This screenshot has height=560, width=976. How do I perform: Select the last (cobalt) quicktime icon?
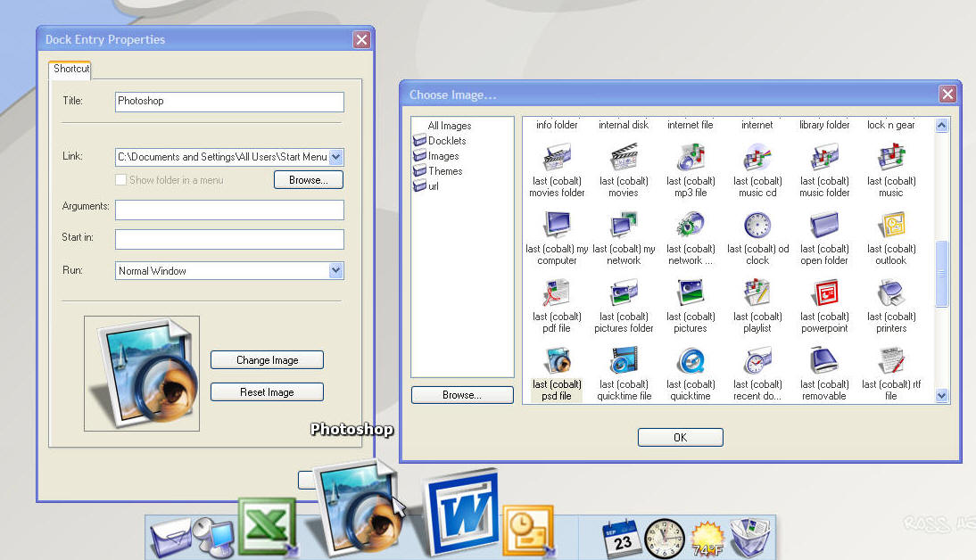coord(691,360)
